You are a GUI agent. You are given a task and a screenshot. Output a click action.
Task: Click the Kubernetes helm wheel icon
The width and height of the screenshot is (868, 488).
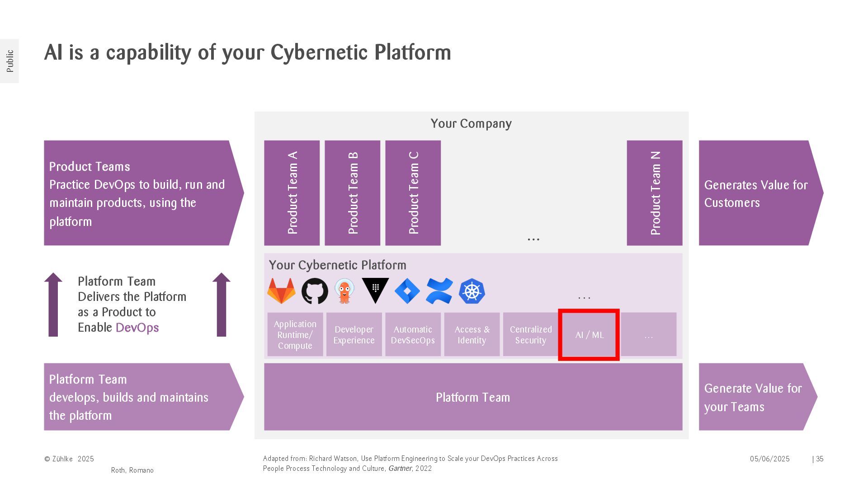[472, 291]
